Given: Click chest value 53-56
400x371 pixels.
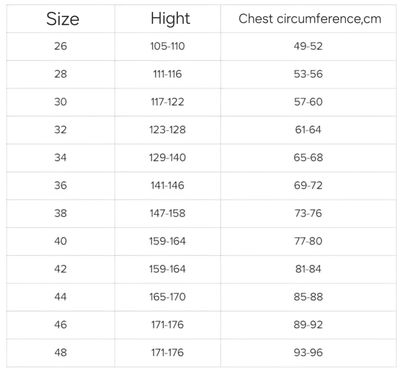Looking at the screenshot, I should 308,74.
